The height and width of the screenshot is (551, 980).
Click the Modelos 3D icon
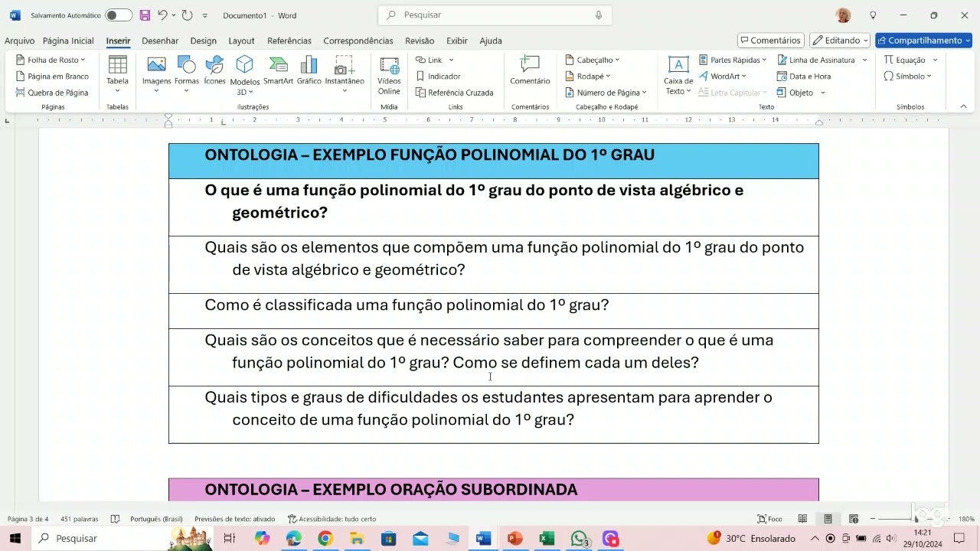tap(244, 65)
